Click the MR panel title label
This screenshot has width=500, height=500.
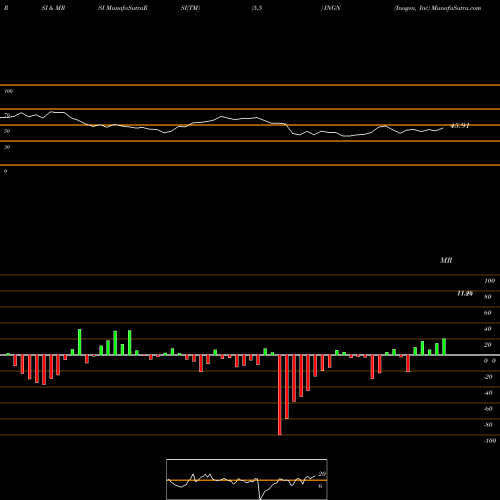click(446, 260)
